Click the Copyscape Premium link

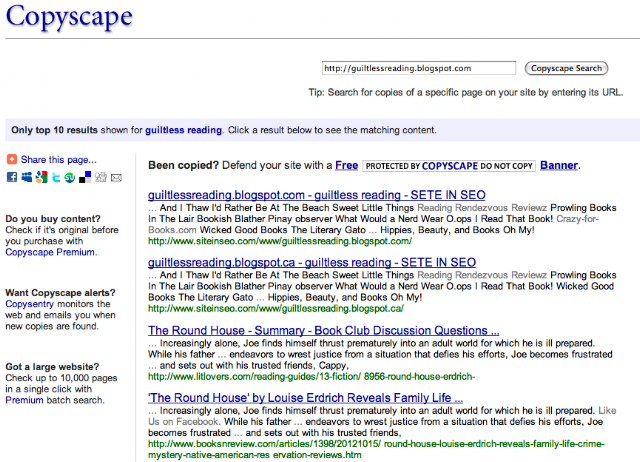(50, 252)
